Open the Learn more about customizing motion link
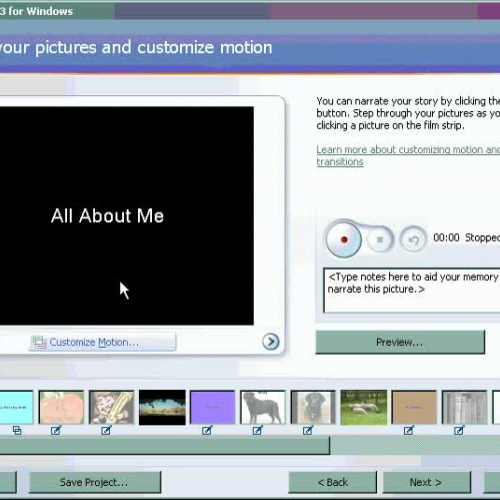 tap(408, 156)
